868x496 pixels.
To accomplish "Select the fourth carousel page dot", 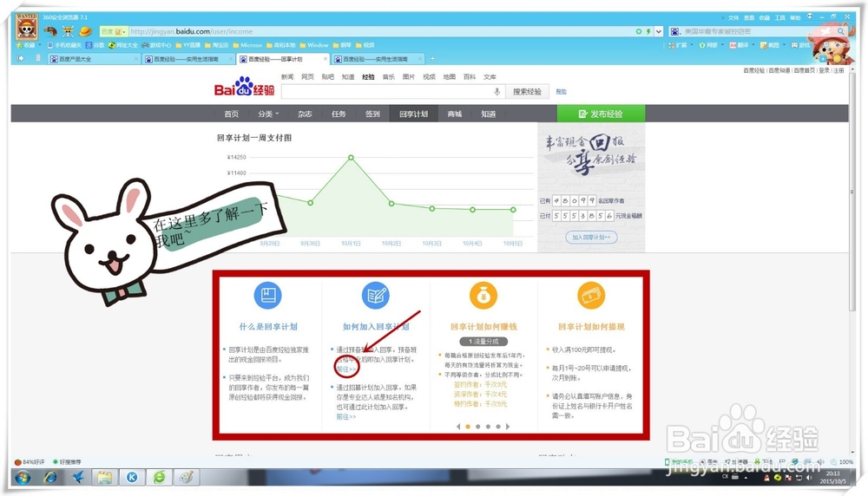I will (497, 427).
